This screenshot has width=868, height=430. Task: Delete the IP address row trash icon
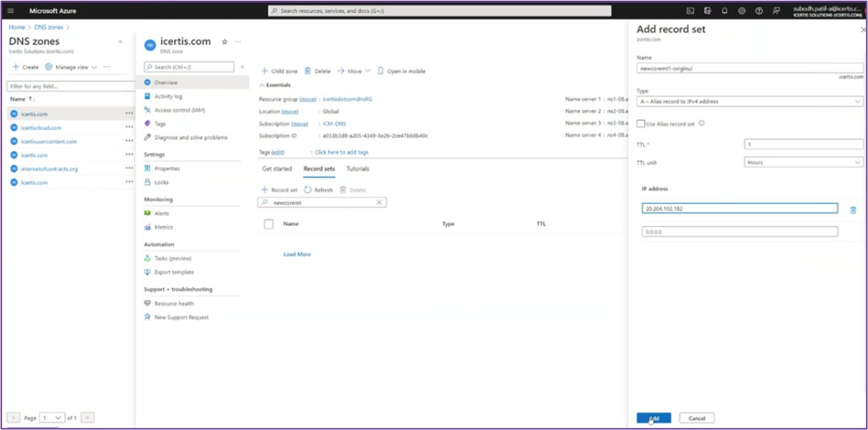(x=853, y=209)
